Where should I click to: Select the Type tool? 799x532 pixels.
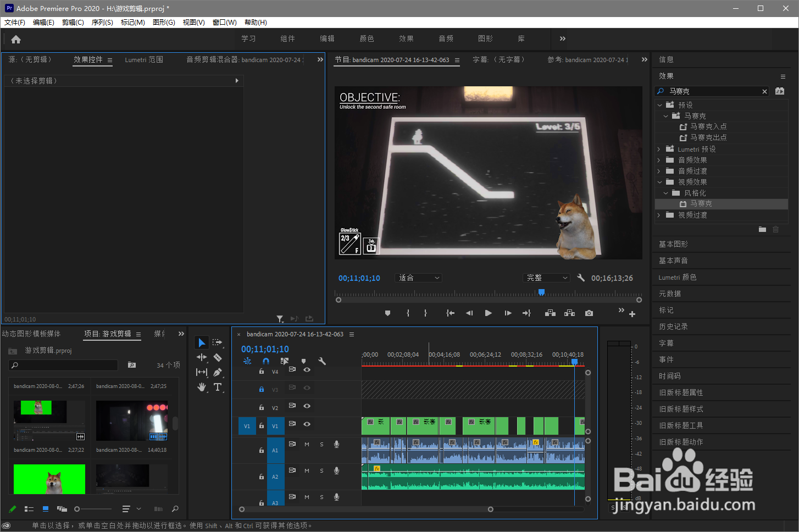point(218,387)
